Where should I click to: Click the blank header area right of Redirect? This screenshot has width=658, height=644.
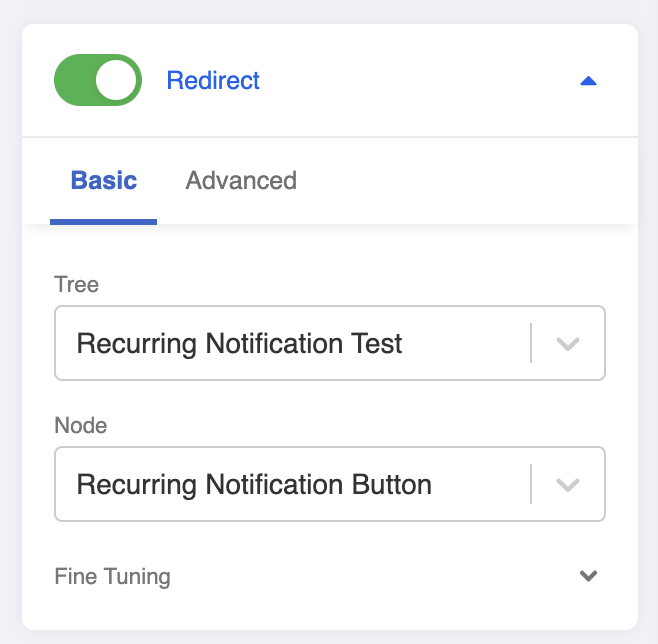tap(420, 81)
